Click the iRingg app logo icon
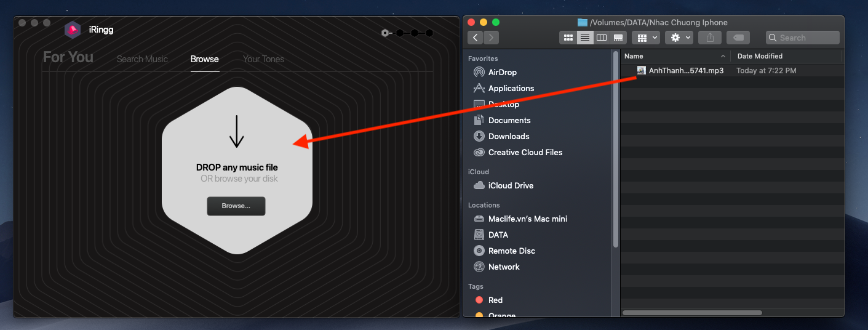868x330 pixels. coord(73,30)
